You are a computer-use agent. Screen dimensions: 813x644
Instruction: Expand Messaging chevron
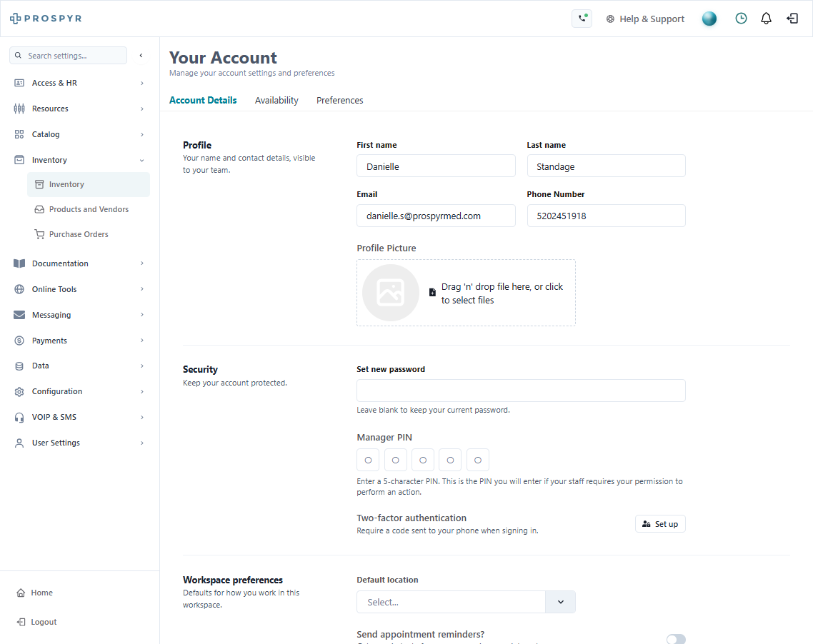(142, 315)
